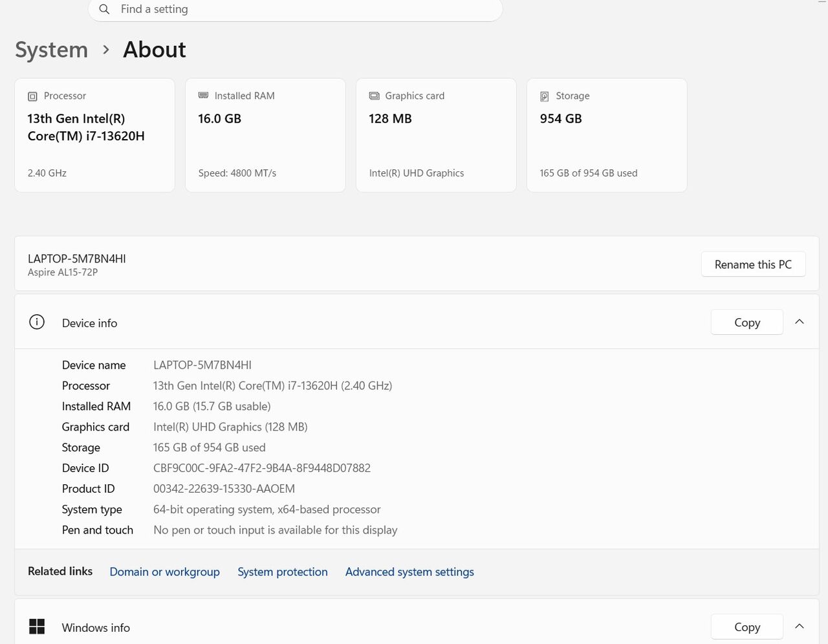Click the Pen and touch label
Image resolution: width=828 pixels, height=644 pixels.
(x=98, y=530)
